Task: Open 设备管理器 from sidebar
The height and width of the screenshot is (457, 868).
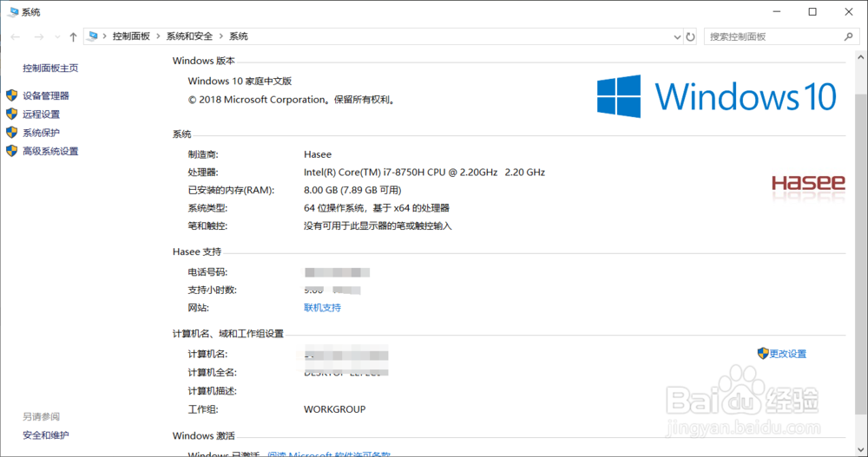Action: click(x=46, y=95)
